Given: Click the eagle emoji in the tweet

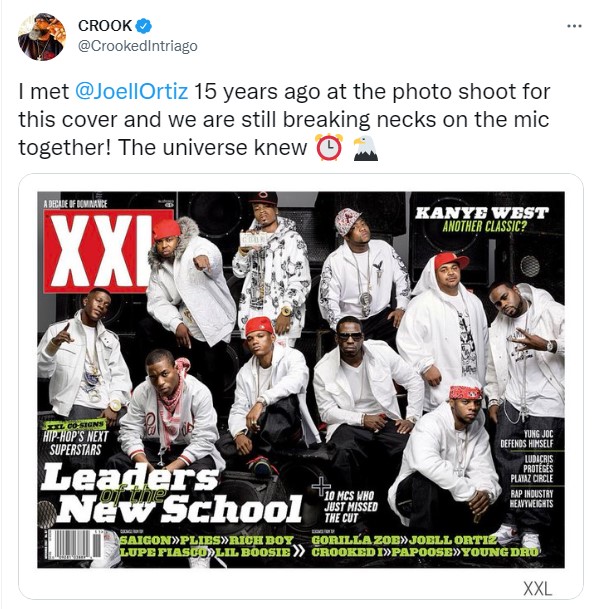Looking at the screenshot, I should (365, 148).
